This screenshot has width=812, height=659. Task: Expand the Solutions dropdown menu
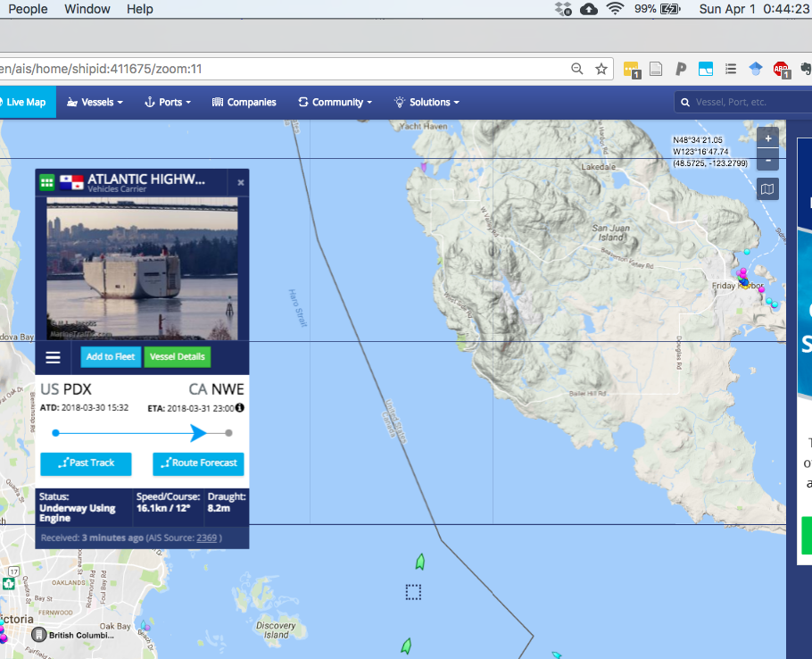427,102
